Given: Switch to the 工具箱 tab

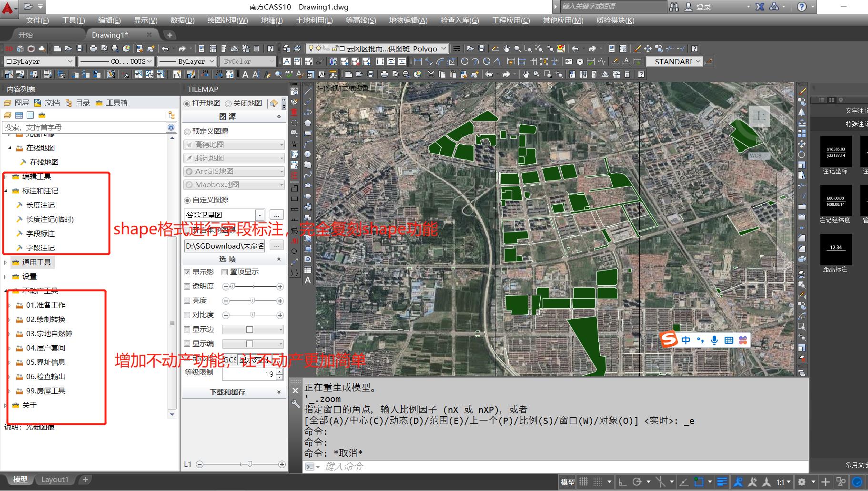Looking at the screenshot, I should coord(111,102).
